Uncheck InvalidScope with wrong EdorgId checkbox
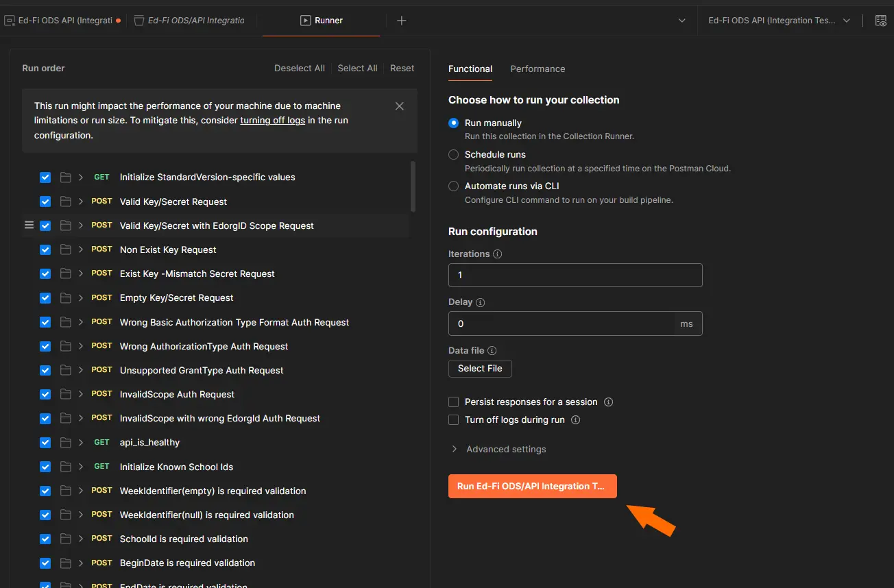The width and height of the screenshot is (894, 588). [45, 419]
